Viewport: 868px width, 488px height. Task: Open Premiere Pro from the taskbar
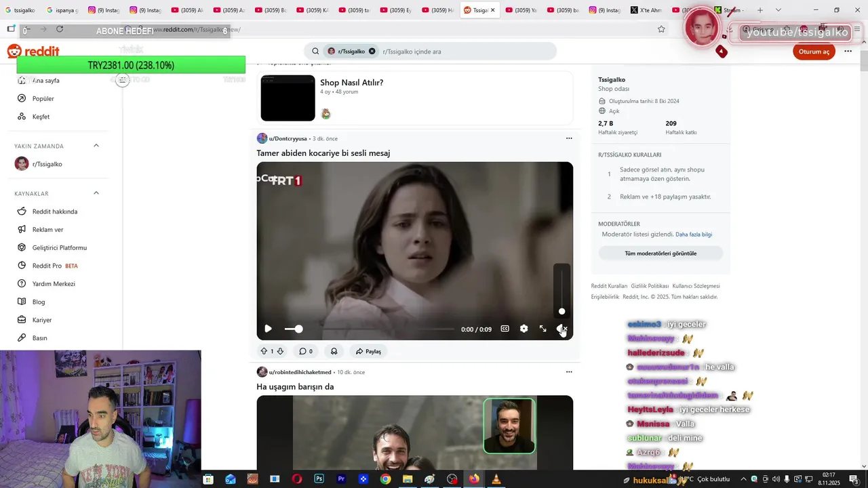pyautogui.click(x=341, y=479)
